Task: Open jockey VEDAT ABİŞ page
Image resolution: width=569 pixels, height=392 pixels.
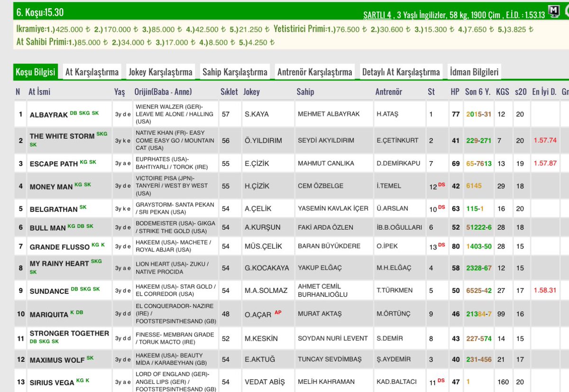Action: click(x=265, y=382)
